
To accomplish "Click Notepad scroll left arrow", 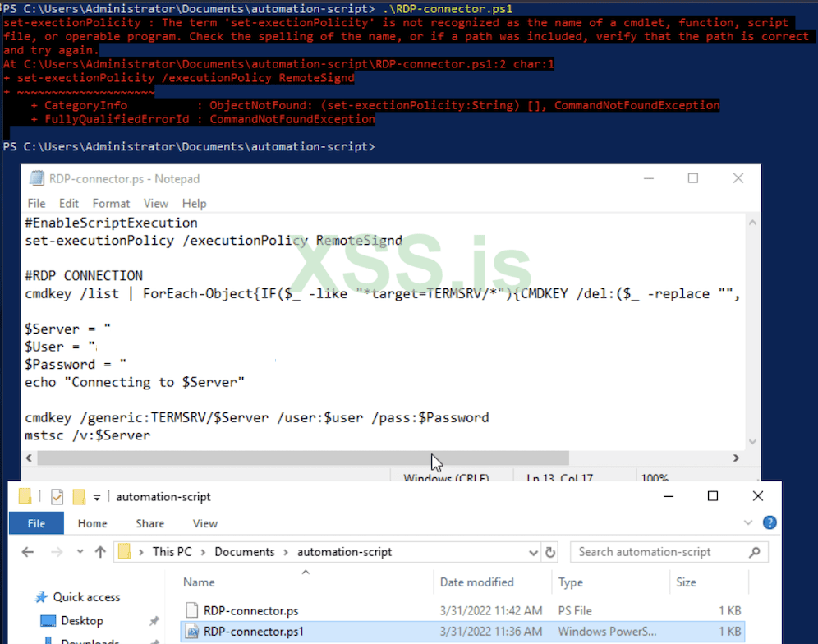I will click(x=29, y=458).
